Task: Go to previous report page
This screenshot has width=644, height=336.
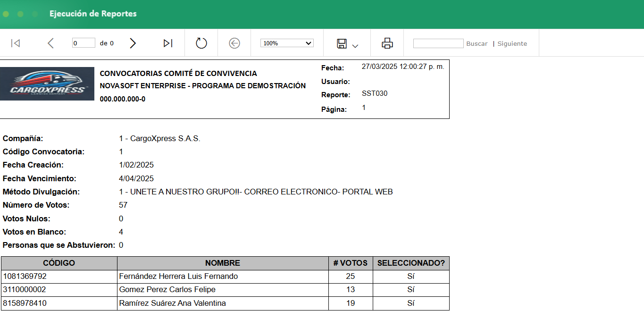Action: point(51,43)
